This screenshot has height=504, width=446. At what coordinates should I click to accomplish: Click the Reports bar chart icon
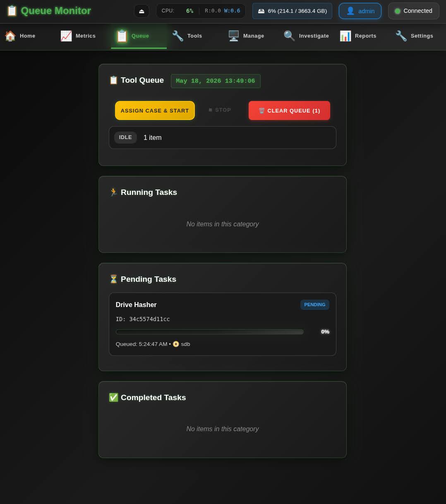click(345, 36)
